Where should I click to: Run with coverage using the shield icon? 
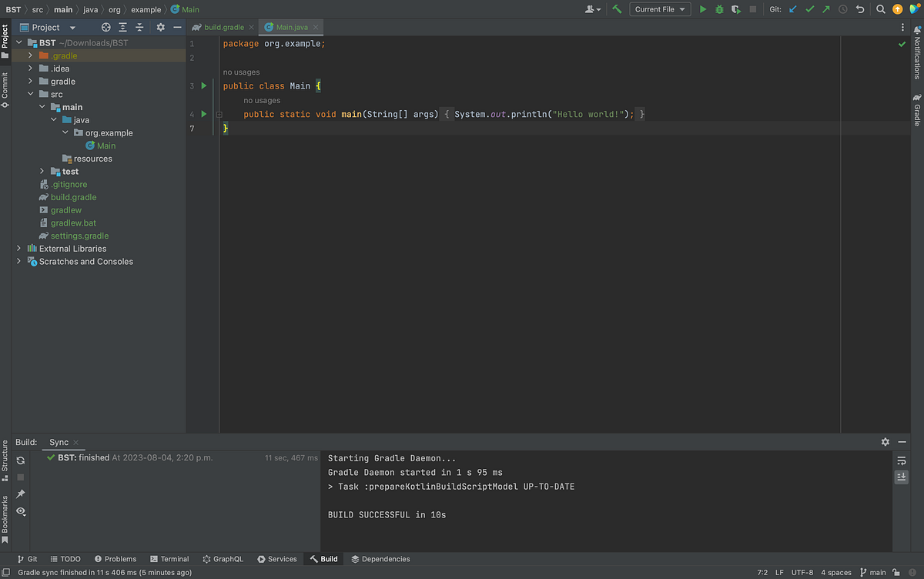735,8
